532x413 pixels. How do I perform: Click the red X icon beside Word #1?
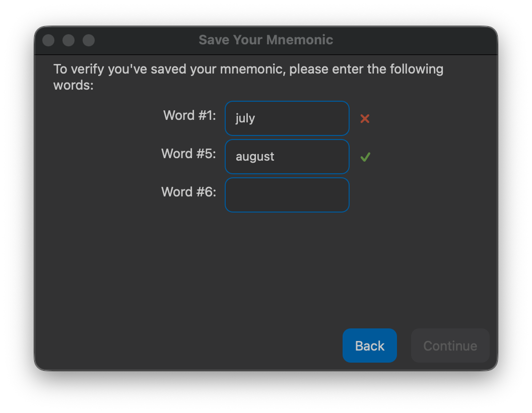tap(365, 119)
